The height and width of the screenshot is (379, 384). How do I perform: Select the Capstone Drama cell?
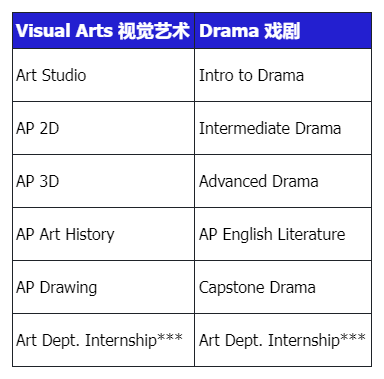(283, 287)
